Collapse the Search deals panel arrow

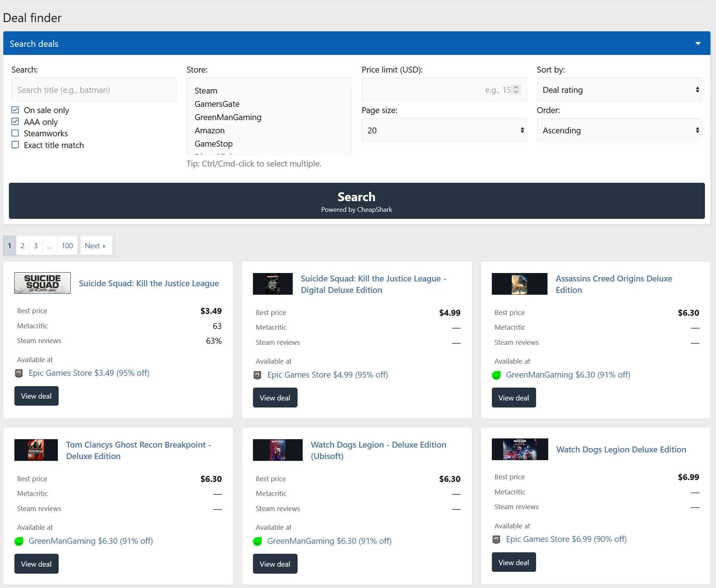[x=698, y=43]
